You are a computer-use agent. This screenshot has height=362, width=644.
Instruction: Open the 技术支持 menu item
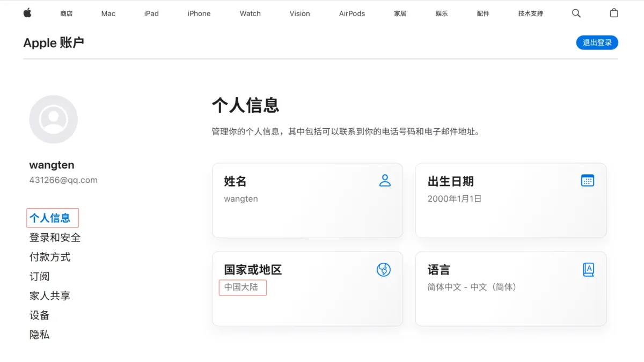531,13
